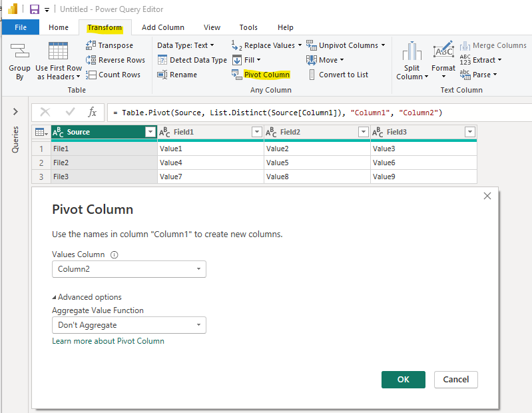Select cell Value9 in Field3 column
This screenshot has height=413, width=532.
423,177
